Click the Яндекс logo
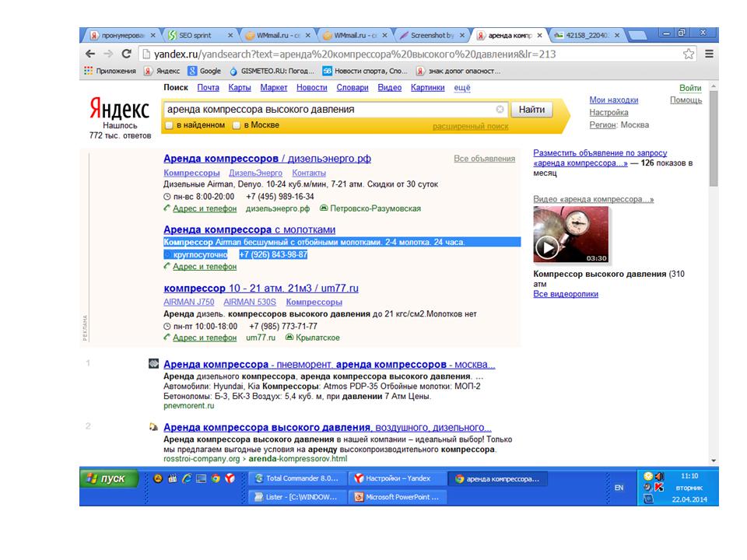Viewport: 747px width, 560px height. click(120, 109)
